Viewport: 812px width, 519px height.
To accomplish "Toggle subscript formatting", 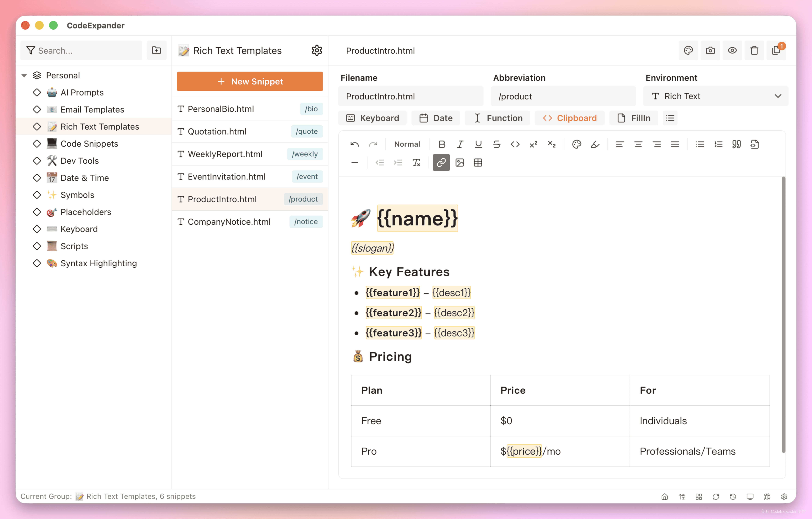I will [552, 144].
